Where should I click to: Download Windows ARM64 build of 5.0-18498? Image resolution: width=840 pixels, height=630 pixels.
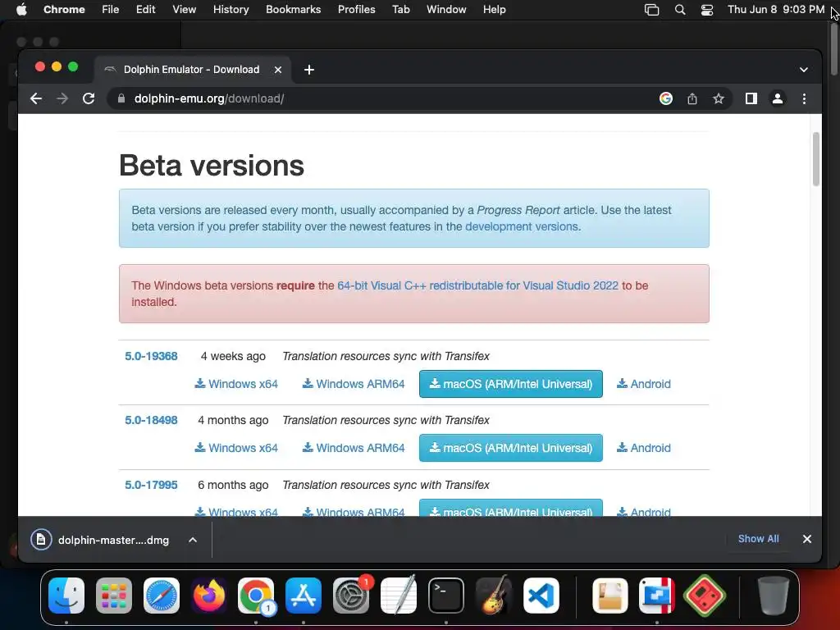pos(354,448)
